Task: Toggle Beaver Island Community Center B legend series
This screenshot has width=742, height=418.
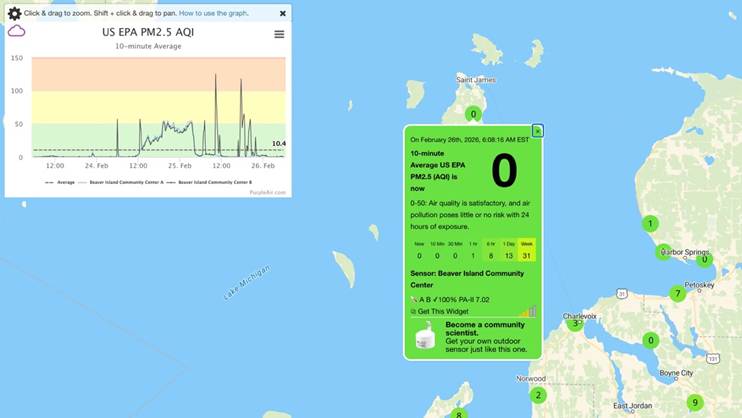Action: [x=209, y=182]
